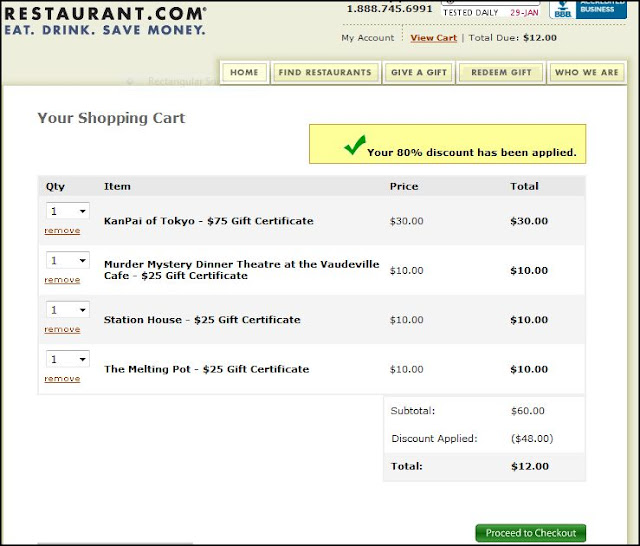The image size is (640, 546).
Task: Click the Item column header
Action: (x=117, y=186)
